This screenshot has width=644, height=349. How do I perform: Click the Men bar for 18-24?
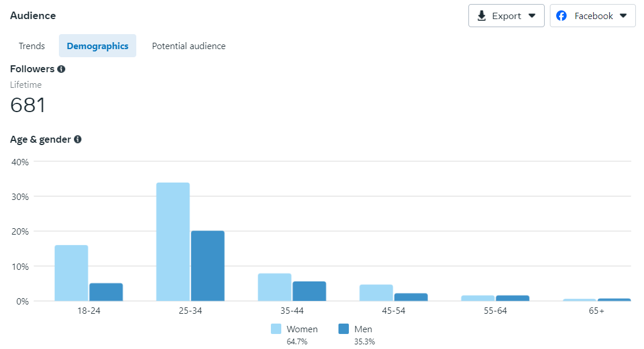click(x=106, y=292)
